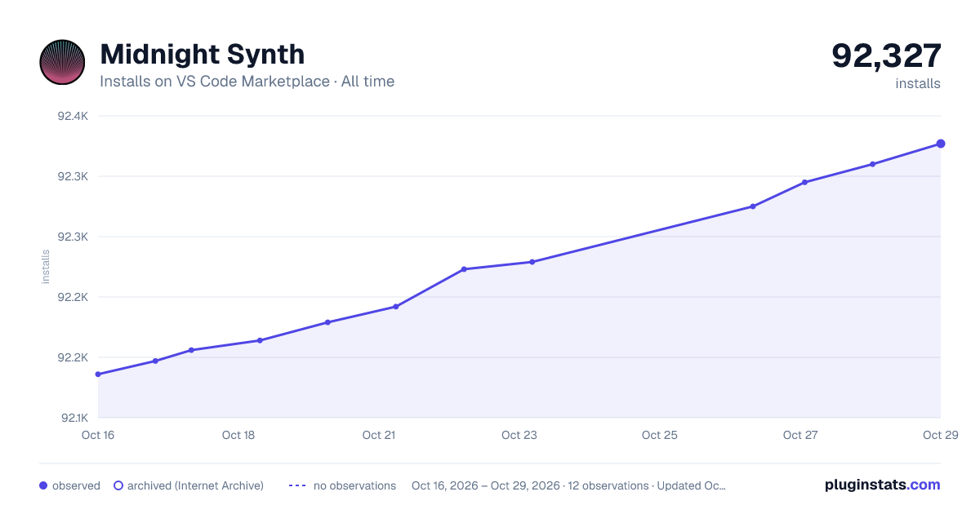Click the Midnight Synth extension logo

click(62, 62)
